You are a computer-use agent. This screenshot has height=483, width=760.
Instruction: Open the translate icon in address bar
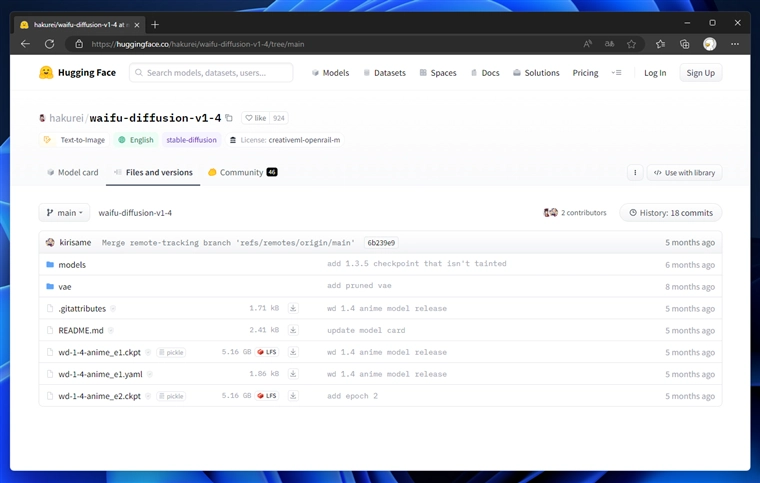click(x=609, y=44)
